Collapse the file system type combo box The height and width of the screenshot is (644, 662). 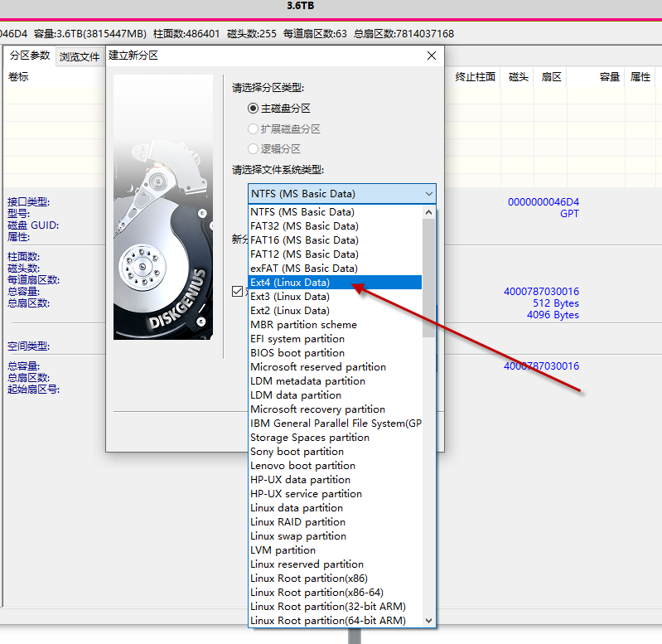429,194
